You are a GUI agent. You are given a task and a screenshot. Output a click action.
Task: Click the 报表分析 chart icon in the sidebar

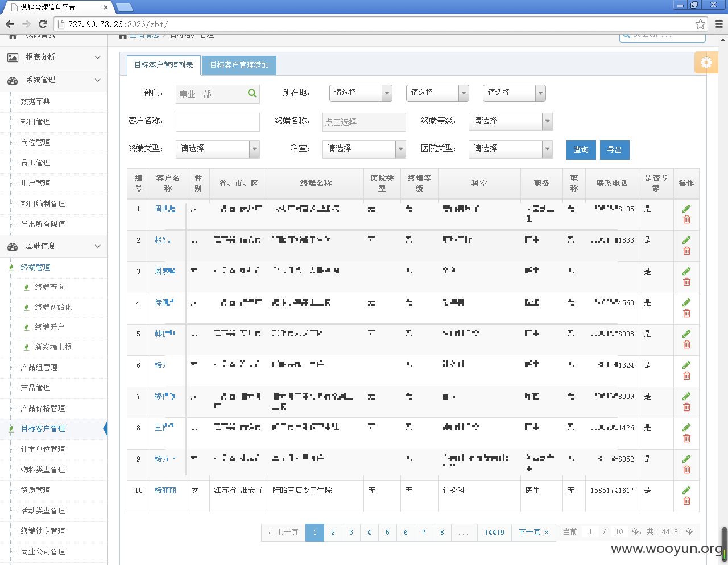coord(13,57)
